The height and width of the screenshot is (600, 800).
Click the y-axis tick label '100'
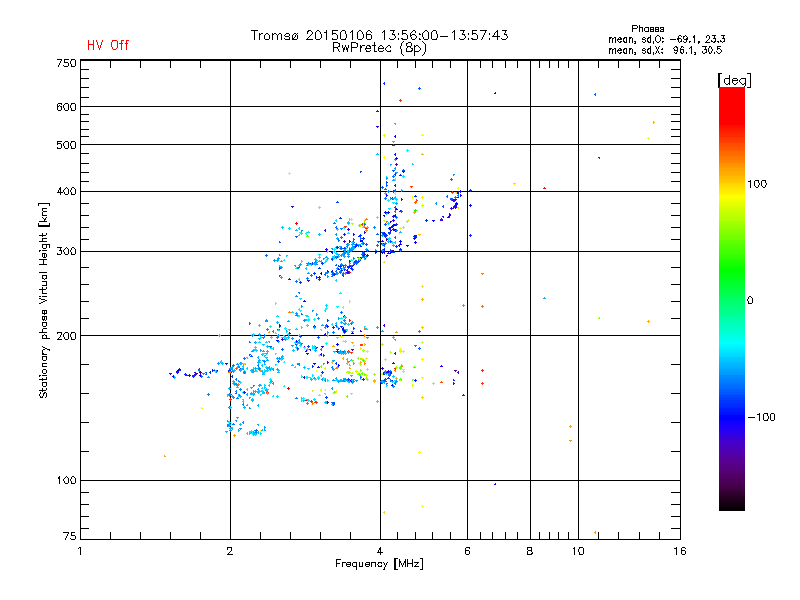(66, 481)
